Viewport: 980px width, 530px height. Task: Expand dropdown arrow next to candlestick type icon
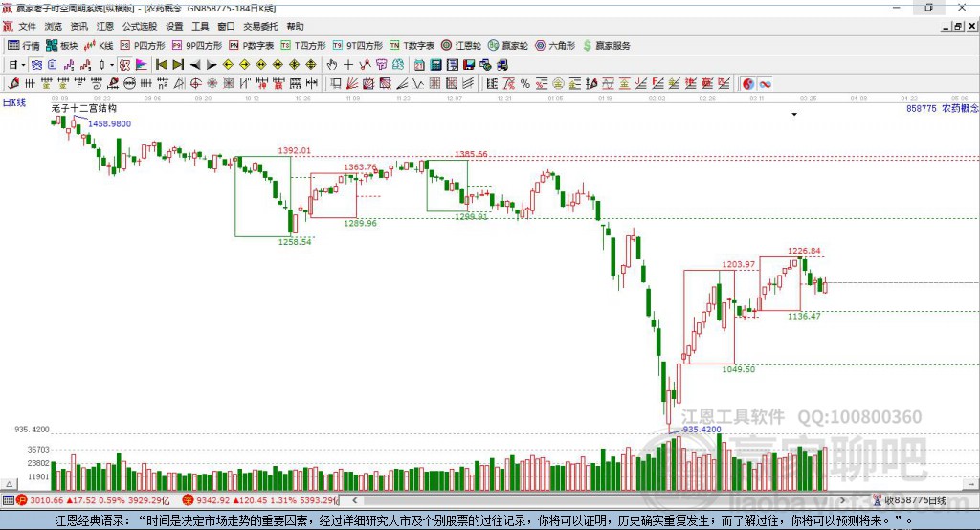point(112,65)
